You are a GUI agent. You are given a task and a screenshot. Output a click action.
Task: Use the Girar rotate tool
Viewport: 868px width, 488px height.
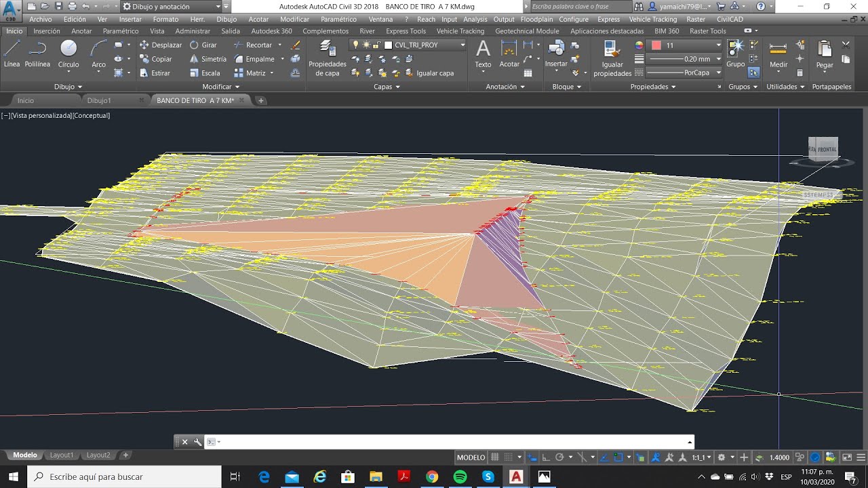point(203,45)
